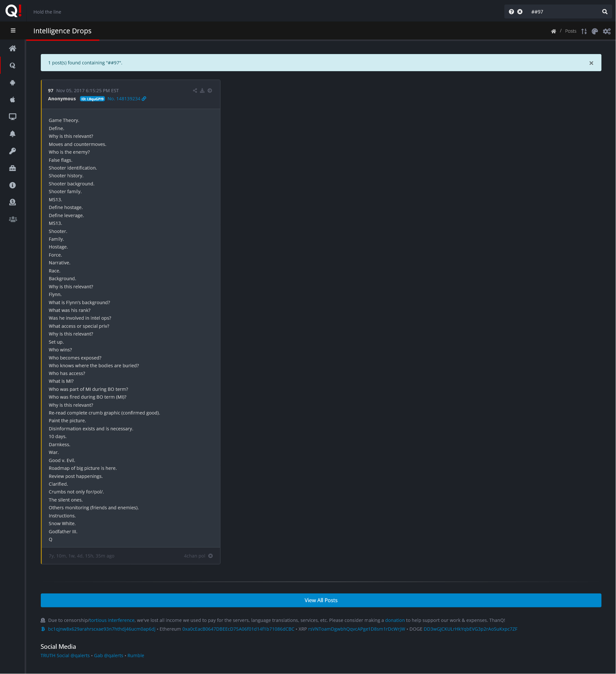Click the circle icon beside 4chan pol

211,556
